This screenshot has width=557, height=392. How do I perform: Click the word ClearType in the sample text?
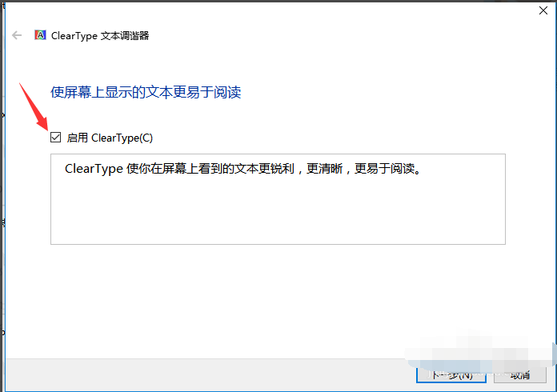tap(94, 170)
